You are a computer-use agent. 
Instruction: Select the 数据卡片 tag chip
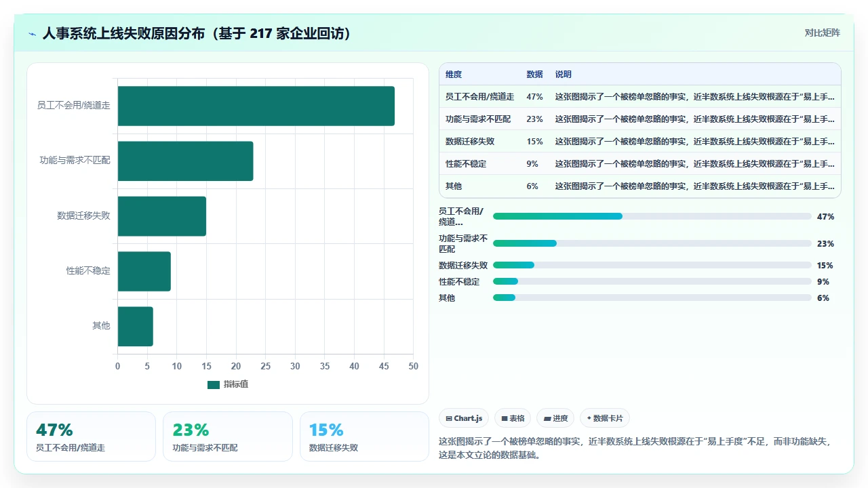[x=605, y=418]
